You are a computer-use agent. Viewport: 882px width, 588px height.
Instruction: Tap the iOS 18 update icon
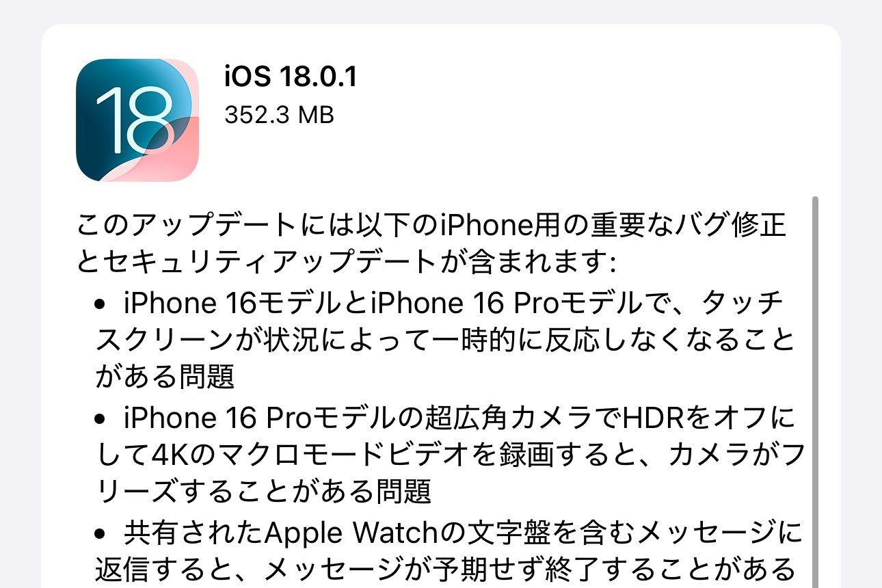pyautogui.click(x=137, y=120)
